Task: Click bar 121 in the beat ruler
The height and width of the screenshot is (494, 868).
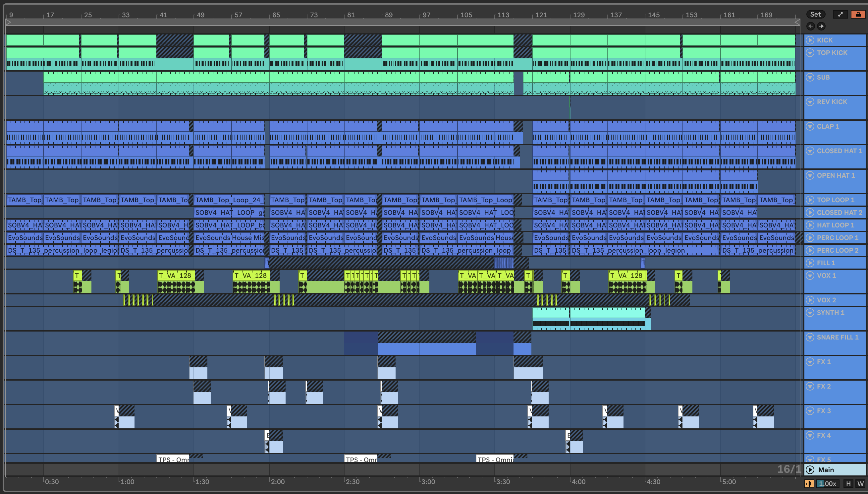Action: point(541,15)
